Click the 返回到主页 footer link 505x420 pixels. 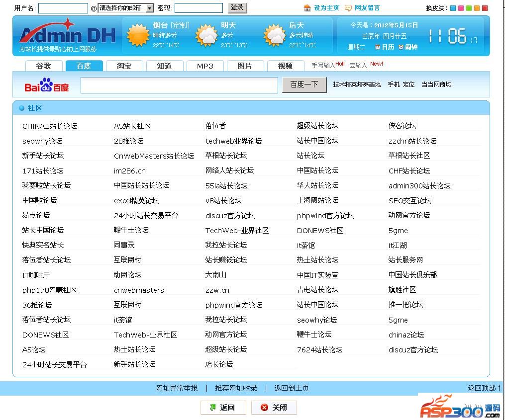click(292, 388)
